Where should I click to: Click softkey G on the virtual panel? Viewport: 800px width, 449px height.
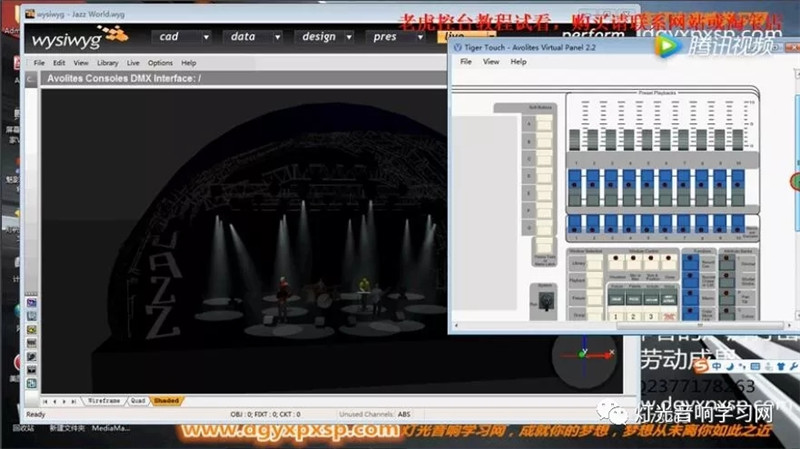click(x=544, y=228)
